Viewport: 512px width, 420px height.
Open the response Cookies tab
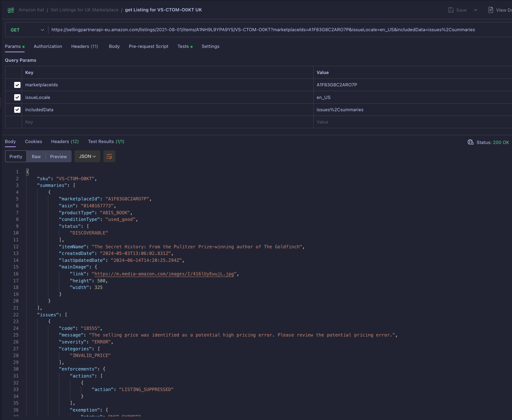(33, 141)
